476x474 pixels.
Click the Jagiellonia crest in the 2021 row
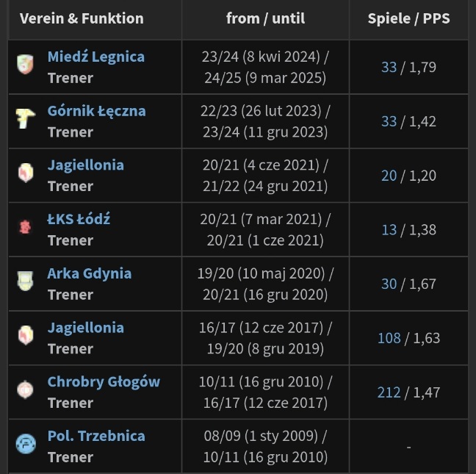point(25,173)
